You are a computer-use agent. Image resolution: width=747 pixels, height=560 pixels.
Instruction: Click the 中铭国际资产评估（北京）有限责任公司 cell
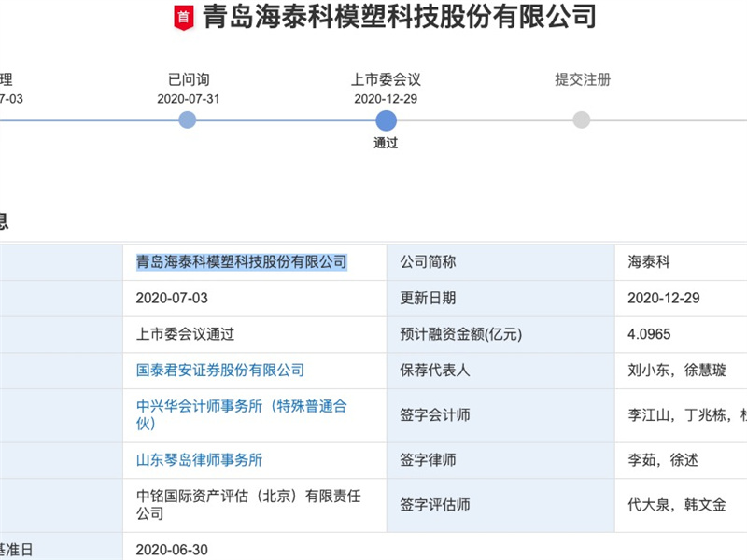pyautogui.click(x=254, y=505)
